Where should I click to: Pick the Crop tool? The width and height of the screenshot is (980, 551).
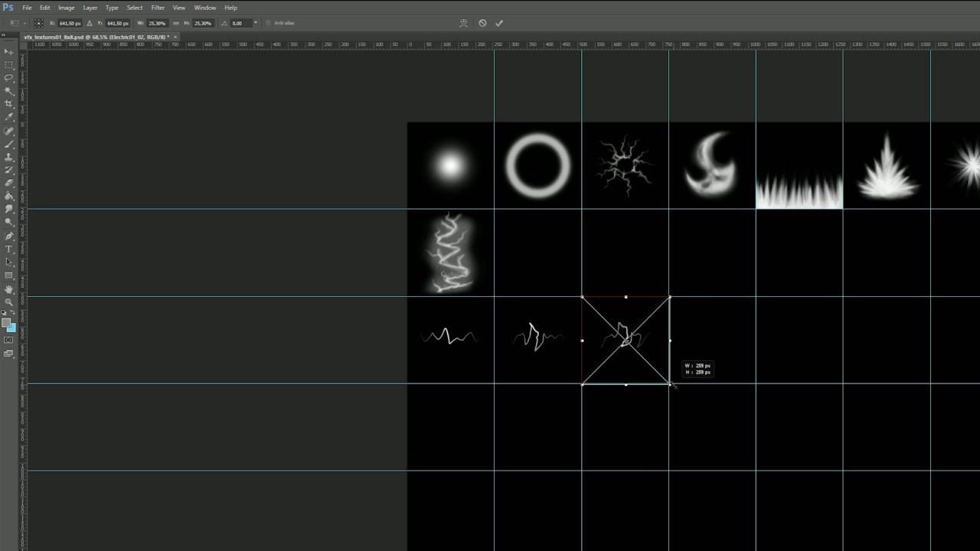9,104
